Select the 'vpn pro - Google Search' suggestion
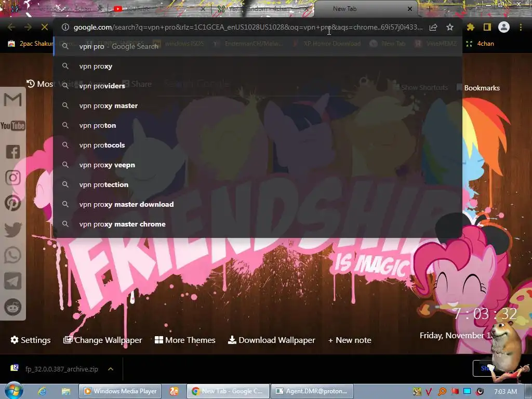The width and height of the screenshot is (532, 399). pos(258,46)
